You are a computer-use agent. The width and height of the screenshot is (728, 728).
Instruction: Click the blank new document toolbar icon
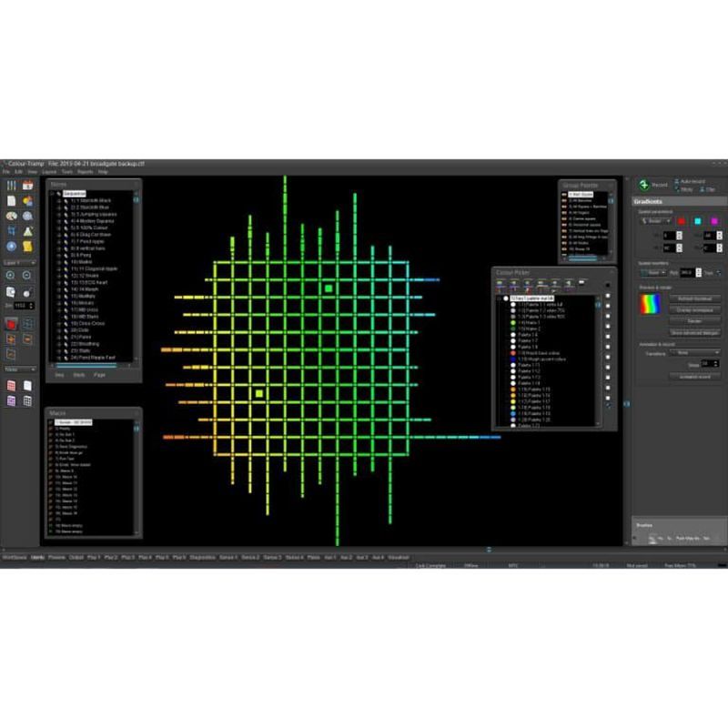tap(11, 201)
